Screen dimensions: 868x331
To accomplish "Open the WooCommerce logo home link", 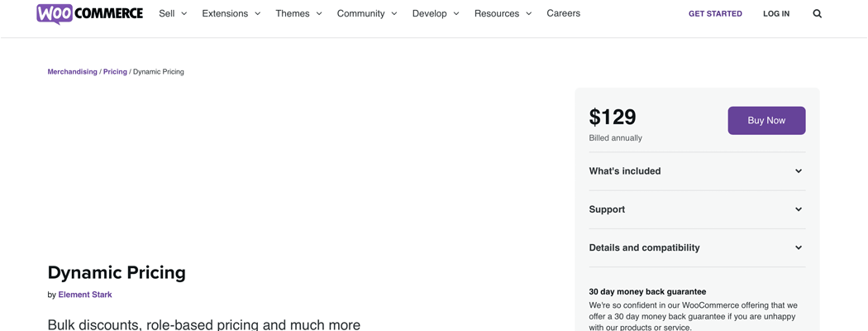I will [x=89, y=14].
